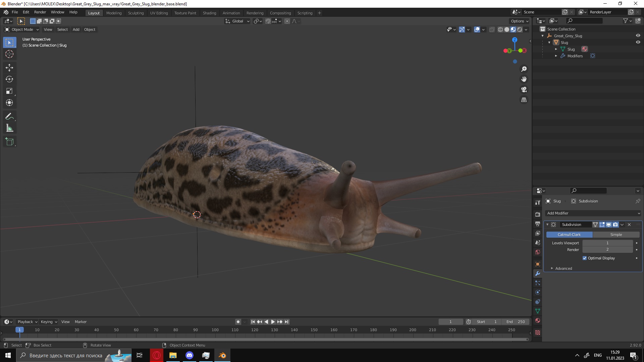Image resolution: width=644 pixels, height=362 pixels.
Task: Click the new collection icon in outliner
Action: click(x=638, y=21)
